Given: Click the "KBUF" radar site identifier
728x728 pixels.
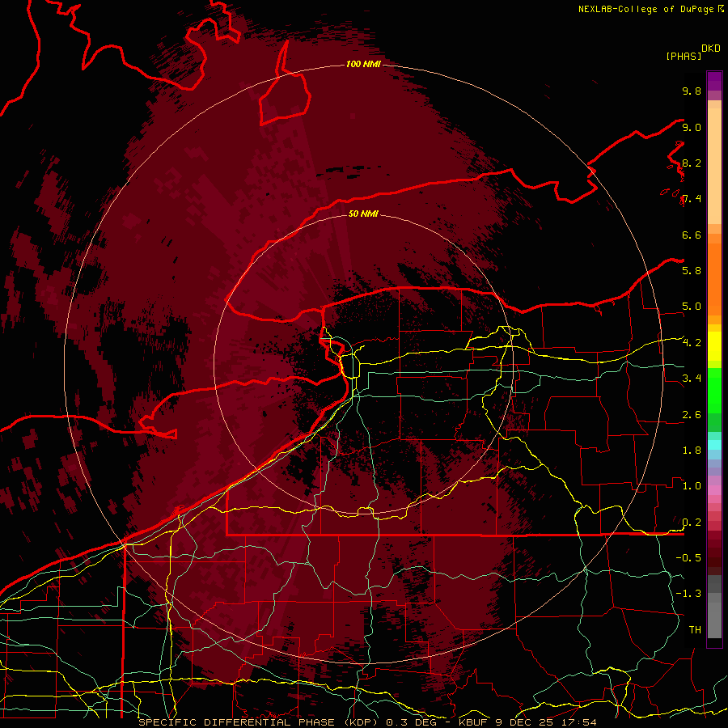Looking at the screenshot, I should click(475, 722).
